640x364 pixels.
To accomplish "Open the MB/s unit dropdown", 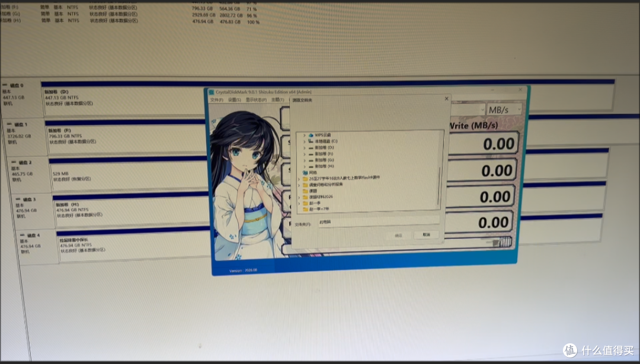I will [504, 109].
